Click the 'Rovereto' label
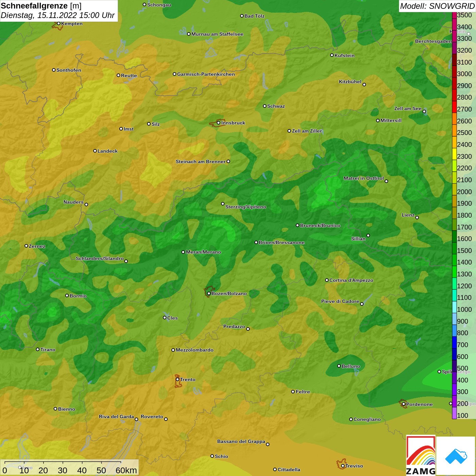476x476 pixels. click(152, 417)
